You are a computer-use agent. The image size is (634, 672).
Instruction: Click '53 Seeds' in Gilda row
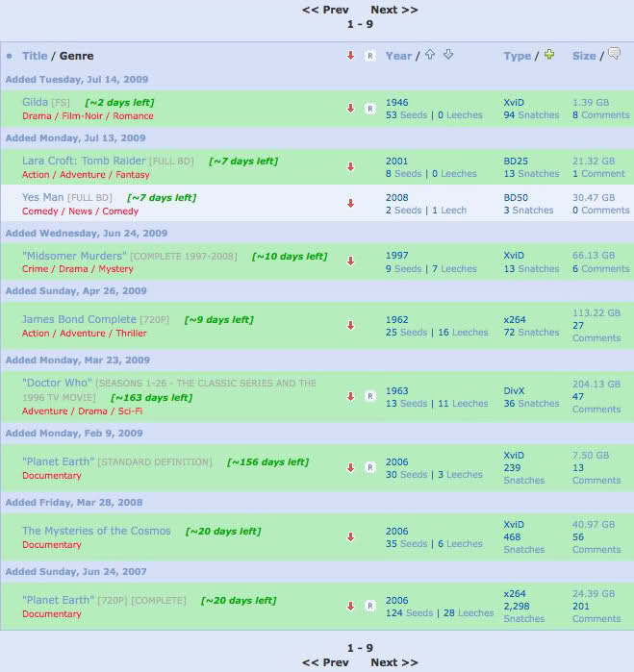[x=406, y=114]
